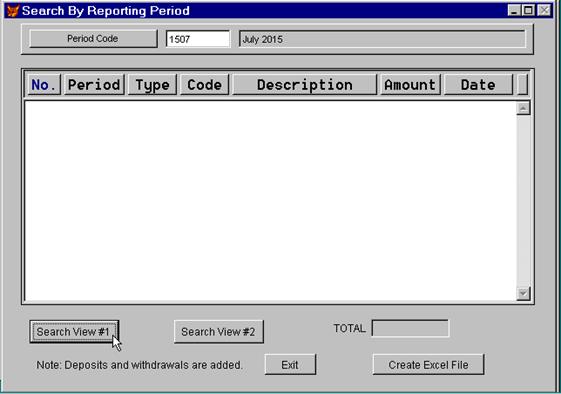Run Search View #2

tap(219, 332)
